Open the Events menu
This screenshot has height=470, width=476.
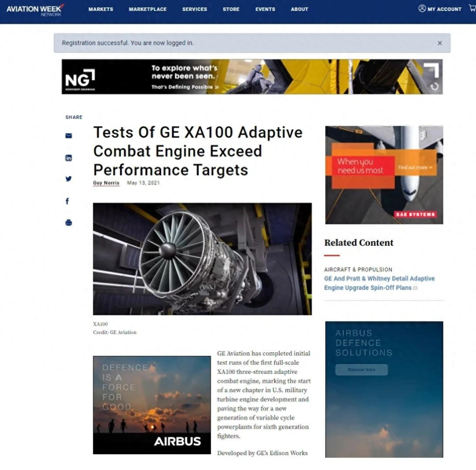(x=265, y=9)
